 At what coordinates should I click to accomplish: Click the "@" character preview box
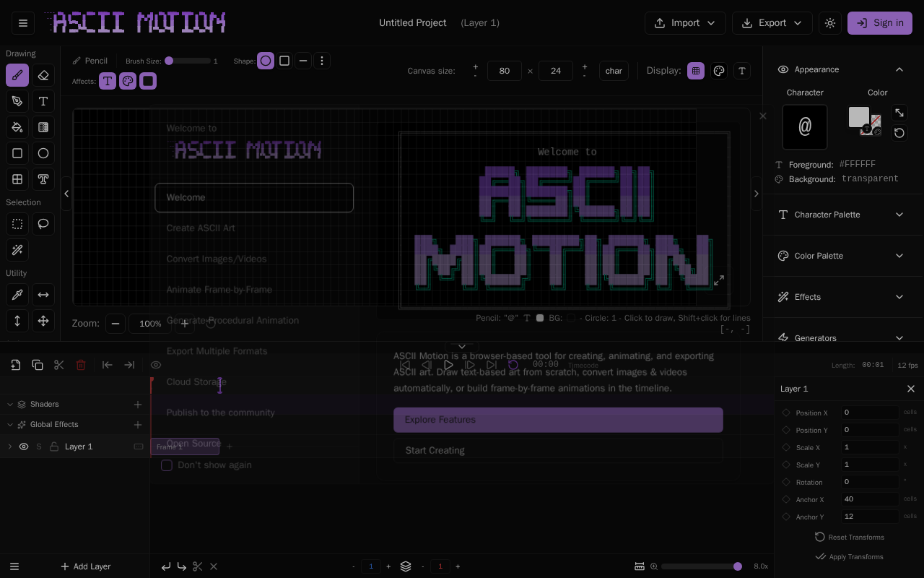point(805,127)
